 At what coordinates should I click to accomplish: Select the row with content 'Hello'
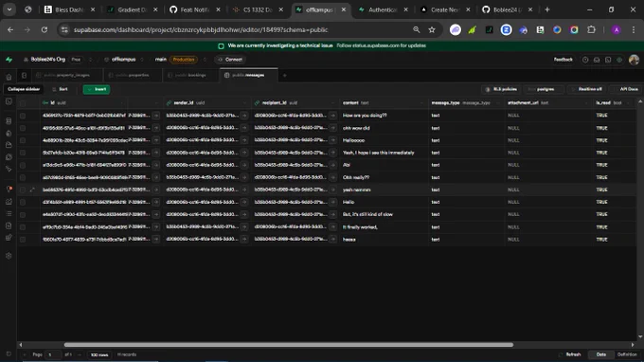pyautogui.click(x=23, y=202)
